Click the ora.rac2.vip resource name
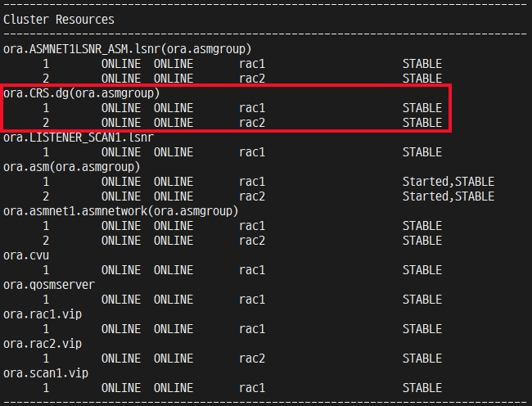The image size is (532, 406). (x=43, y=344)
